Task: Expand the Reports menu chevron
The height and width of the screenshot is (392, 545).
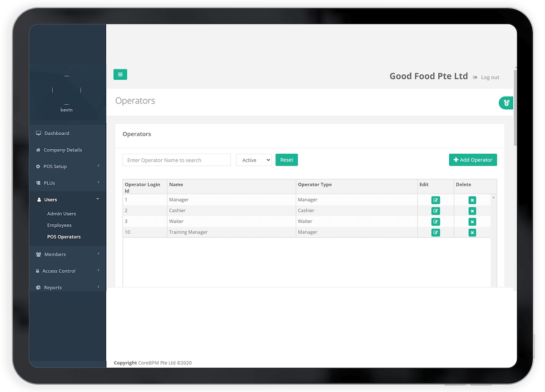Action: (99, 287)
